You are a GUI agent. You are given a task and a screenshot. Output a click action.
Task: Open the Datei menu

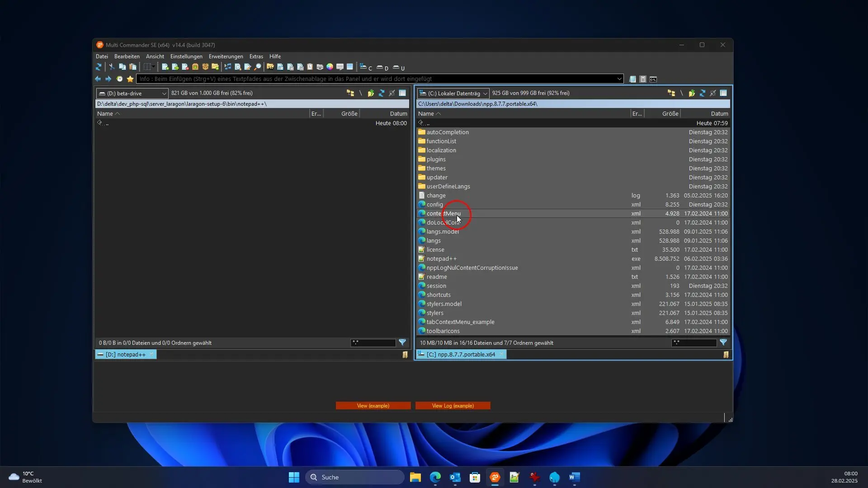pyautogui.click(x=102, y=56)
